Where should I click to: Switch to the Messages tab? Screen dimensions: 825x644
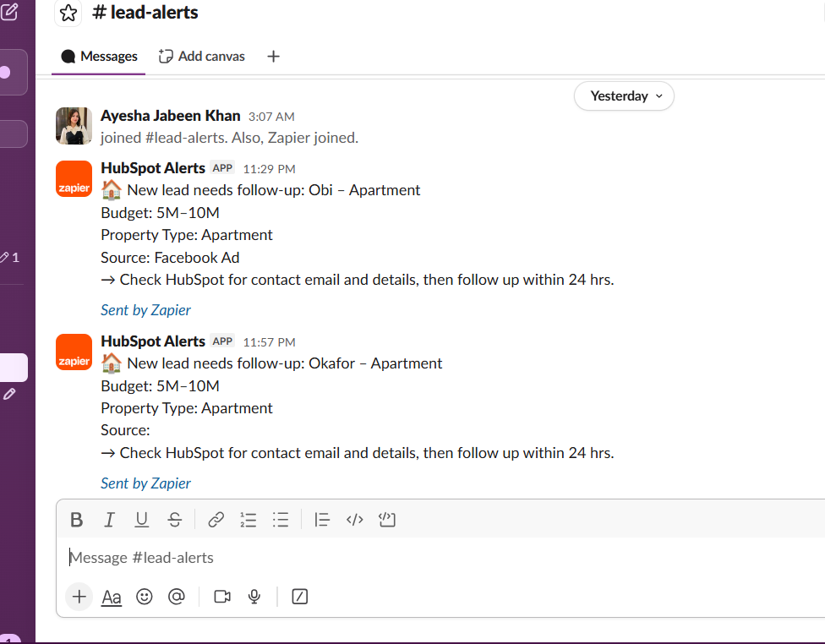coord(99,57)
